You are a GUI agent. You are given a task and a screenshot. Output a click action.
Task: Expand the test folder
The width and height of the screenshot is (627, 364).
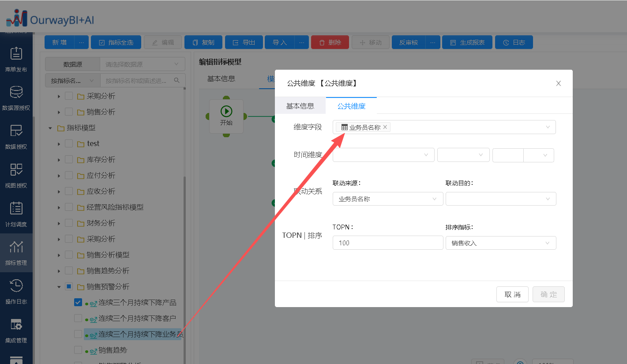[x=59, y=144]
